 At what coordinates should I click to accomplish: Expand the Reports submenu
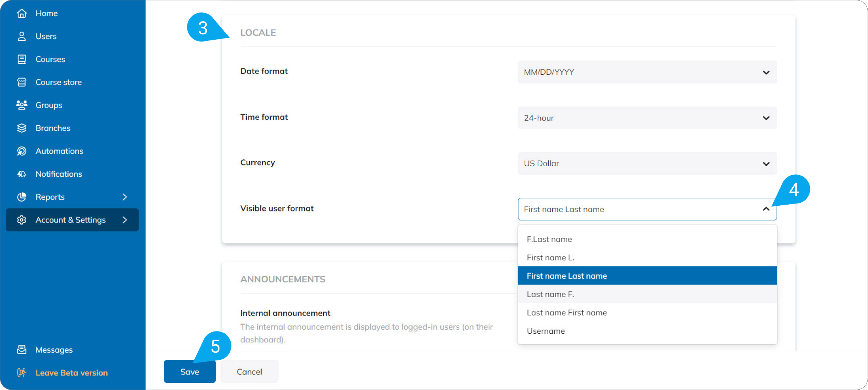(x=124, y=197)
